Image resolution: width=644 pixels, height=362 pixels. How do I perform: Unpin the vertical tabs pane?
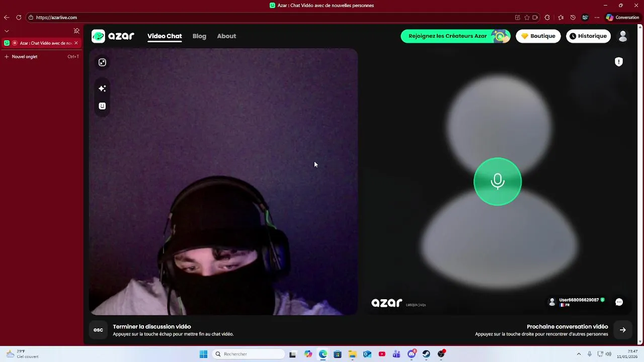point(76,31)
